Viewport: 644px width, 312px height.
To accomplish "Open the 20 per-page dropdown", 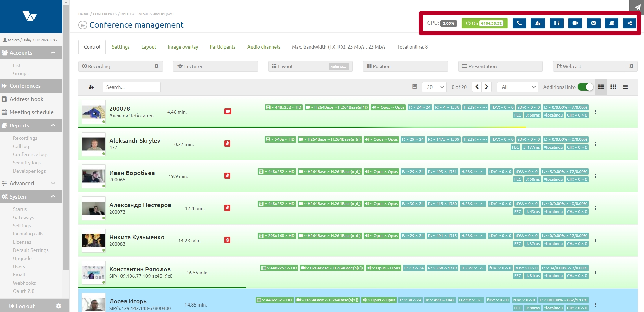I will point(434,87).
